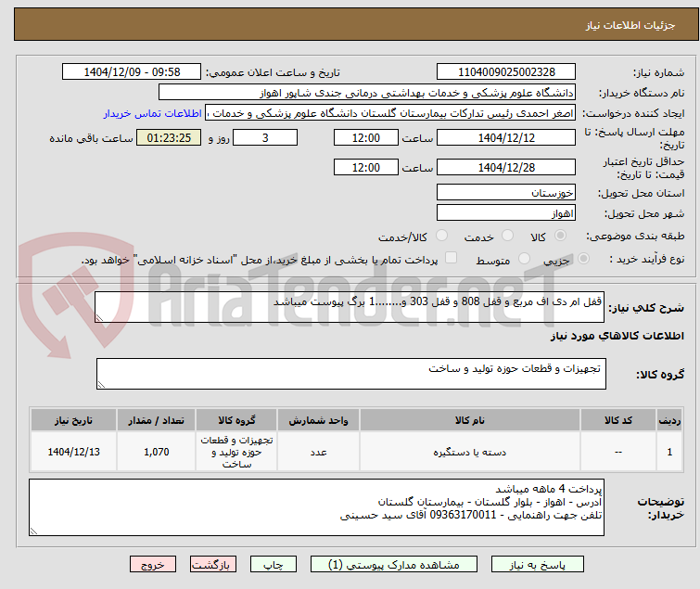Click the شرح کلی نیاز text area

tap(350, 307)
